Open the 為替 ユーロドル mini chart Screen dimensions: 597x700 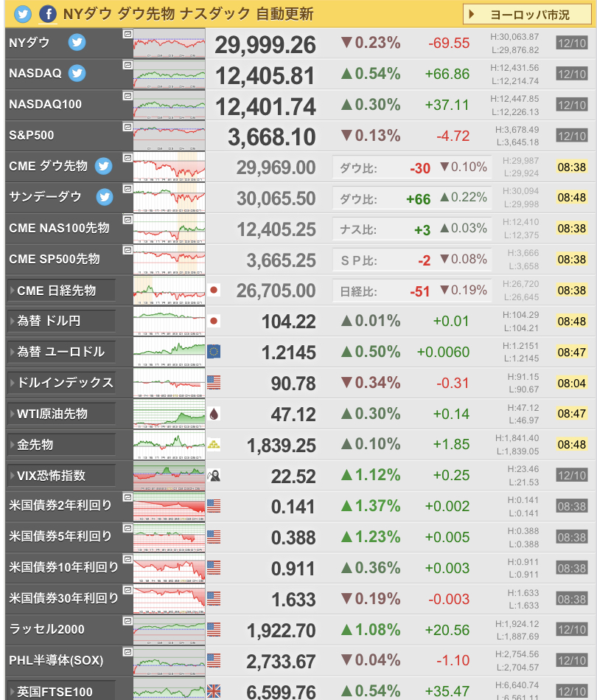[x=169, y=353]
